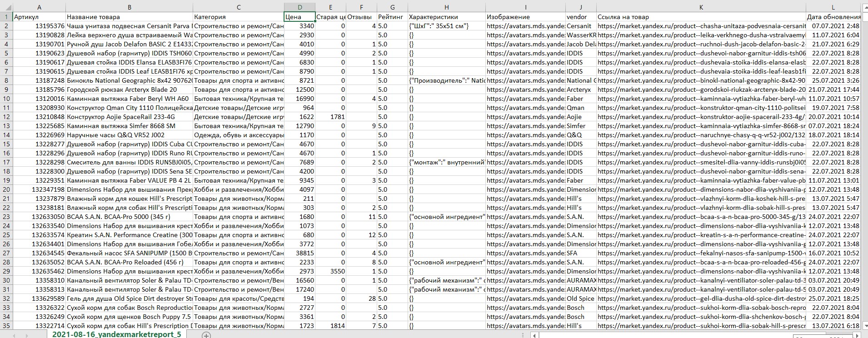This screenshot has width=868, height=338.
Task: Select the vendor cell 'Qman'
Action: [x=581, y=108]
